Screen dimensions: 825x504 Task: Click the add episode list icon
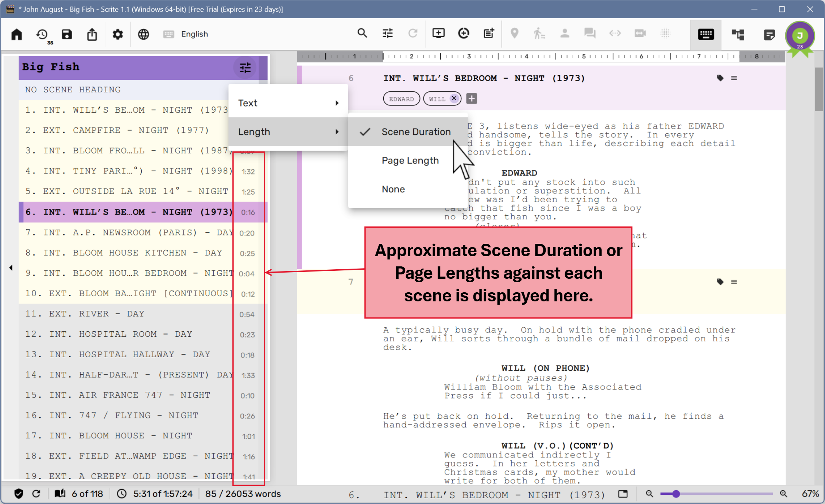click(489, 33)
